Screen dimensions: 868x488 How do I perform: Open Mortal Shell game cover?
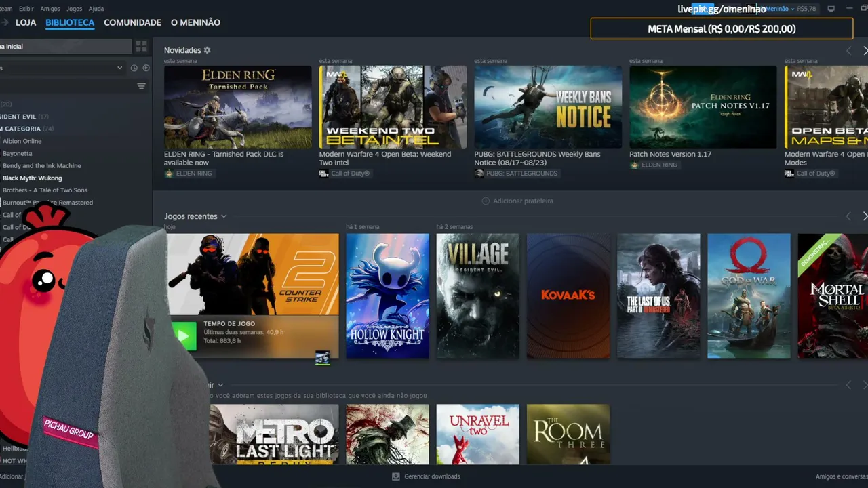833,296
